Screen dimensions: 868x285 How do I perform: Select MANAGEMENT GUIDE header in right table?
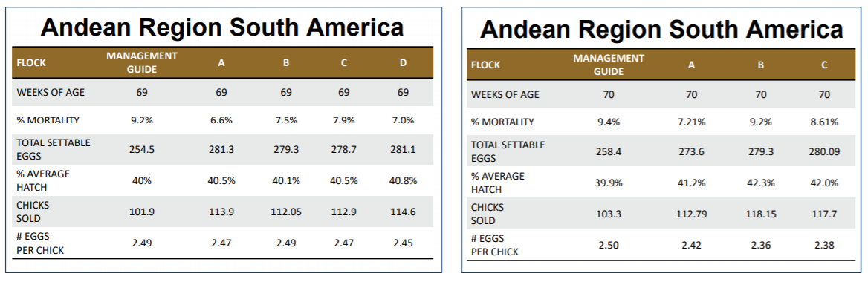pyautogui.click(x=609, y=65)
